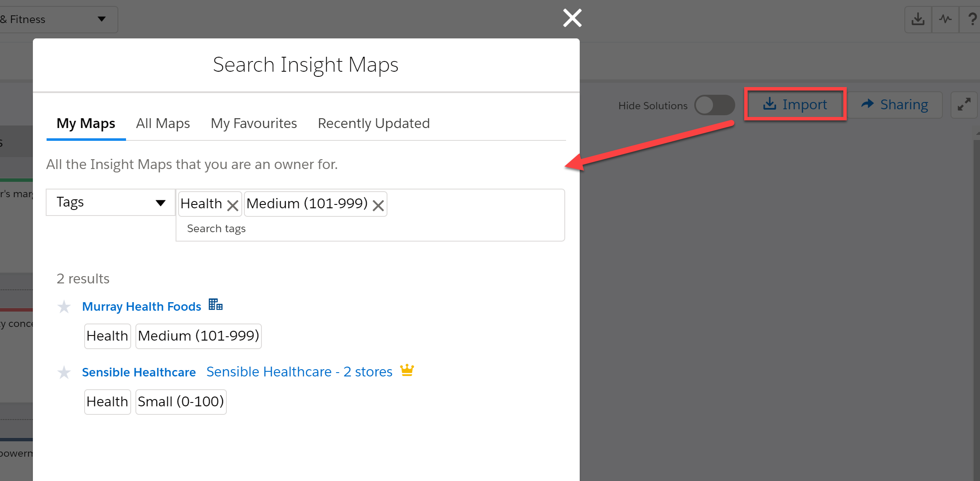Remove the Health tag filter

point(232,205)
